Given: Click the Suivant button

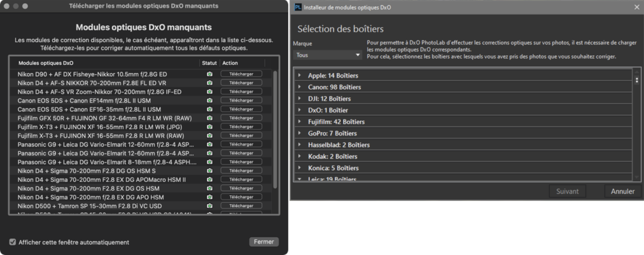Looking at the screenshot, I should click(567, 191).
